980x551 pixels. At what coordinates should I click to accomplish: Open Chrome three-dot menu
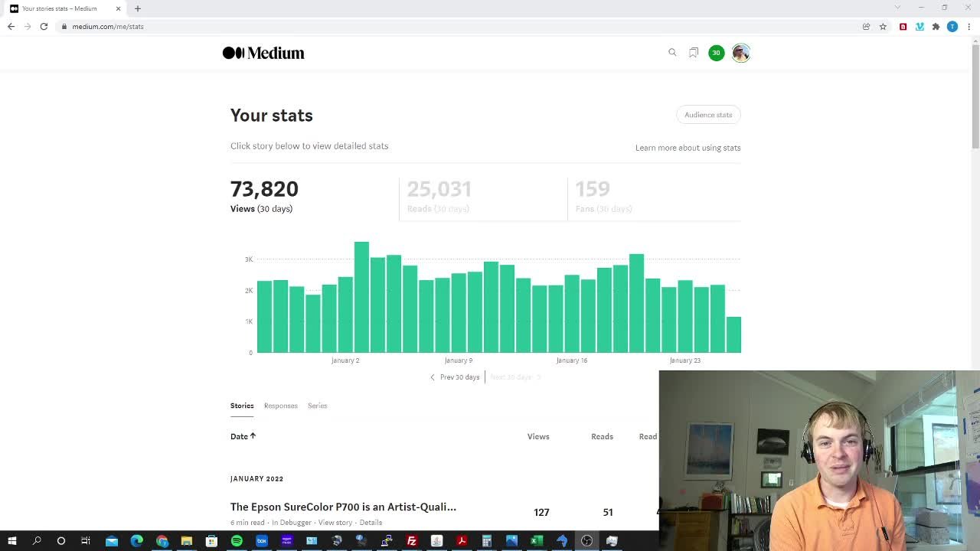pyautogui.click(x=969, y=27)
